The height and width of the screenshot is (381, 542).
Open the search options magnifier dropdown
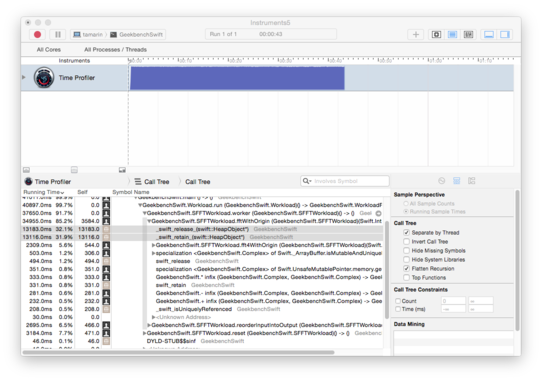[307, 181]
